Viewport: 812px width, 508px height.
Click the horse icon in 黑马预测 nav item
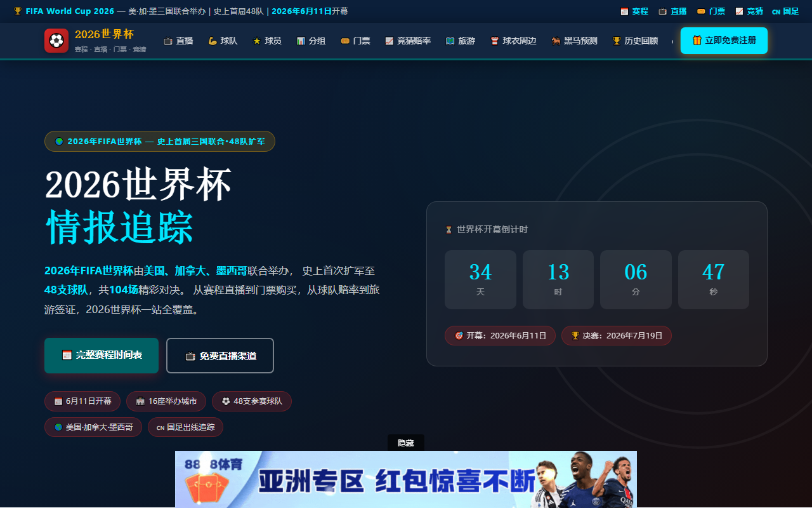[556, 41]
